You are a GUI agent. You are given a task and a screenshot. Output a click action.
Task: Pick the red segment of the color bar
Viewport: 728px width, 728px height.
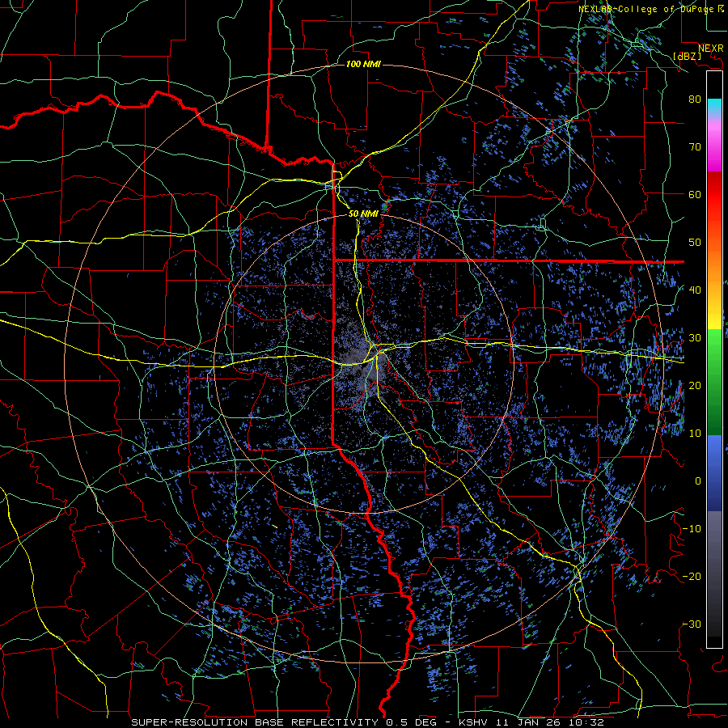pos(714,197)
